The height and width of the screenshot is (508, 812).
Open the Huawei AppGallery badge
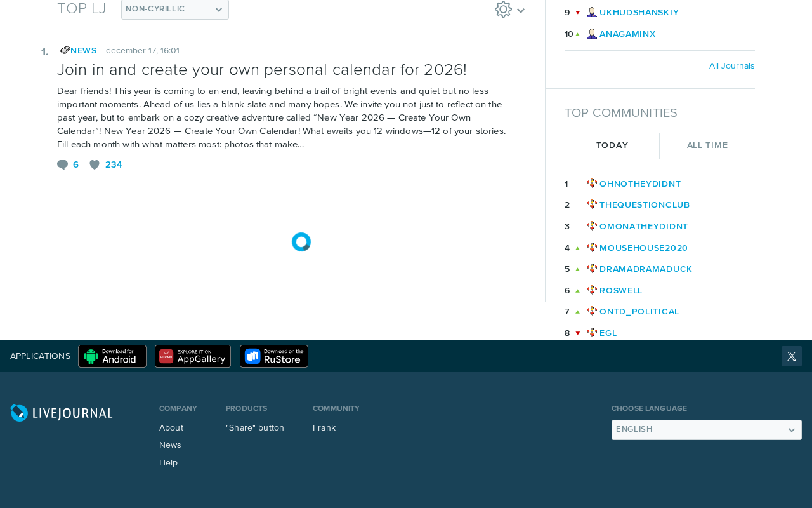tap(193, 356)
